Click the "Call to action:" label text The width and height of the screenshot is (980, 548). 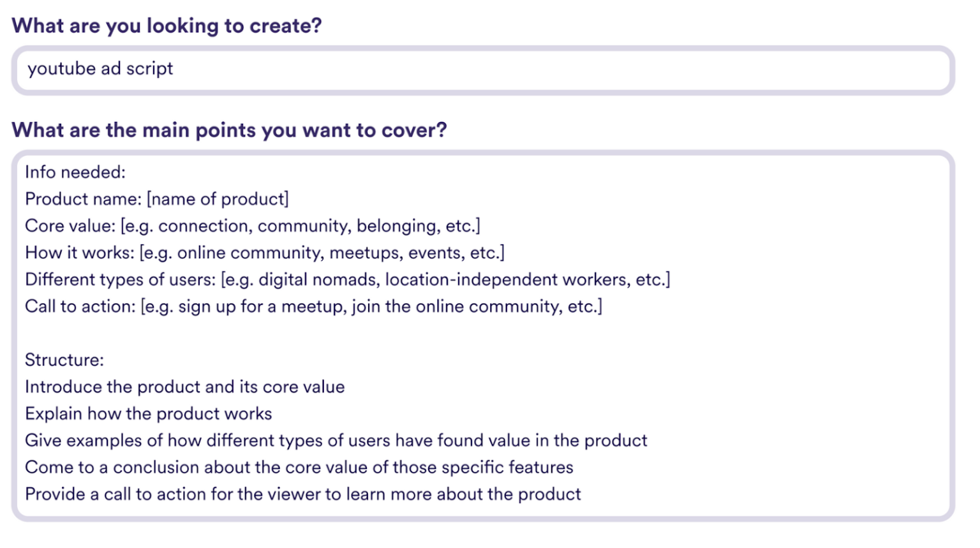80,306
